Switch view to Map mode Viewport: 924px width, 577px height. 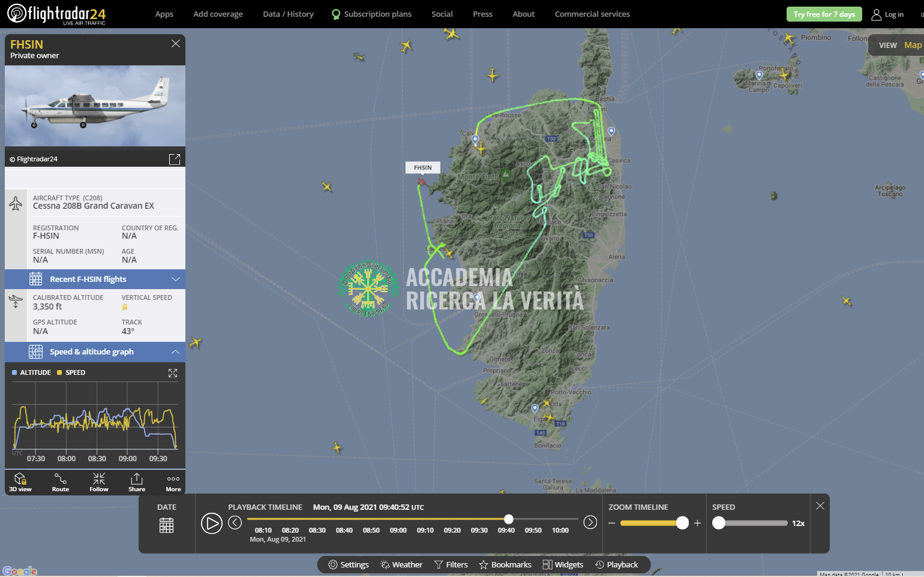click(x=912, y=45)
